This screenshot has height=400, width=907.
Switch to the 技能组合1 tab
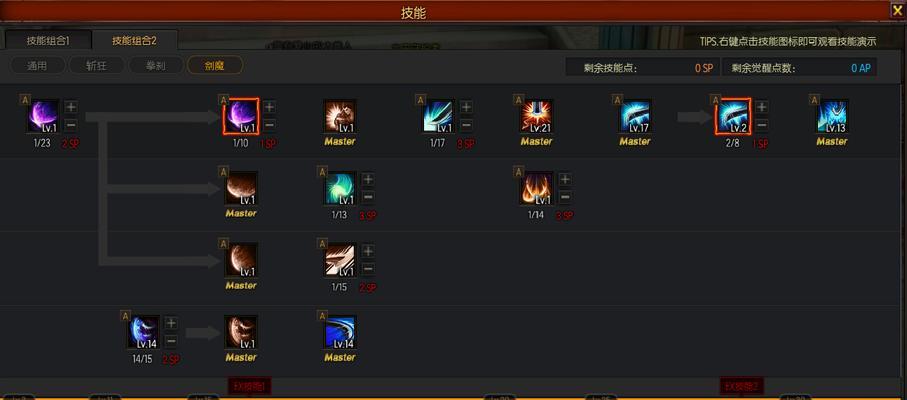tap(48, 40)
